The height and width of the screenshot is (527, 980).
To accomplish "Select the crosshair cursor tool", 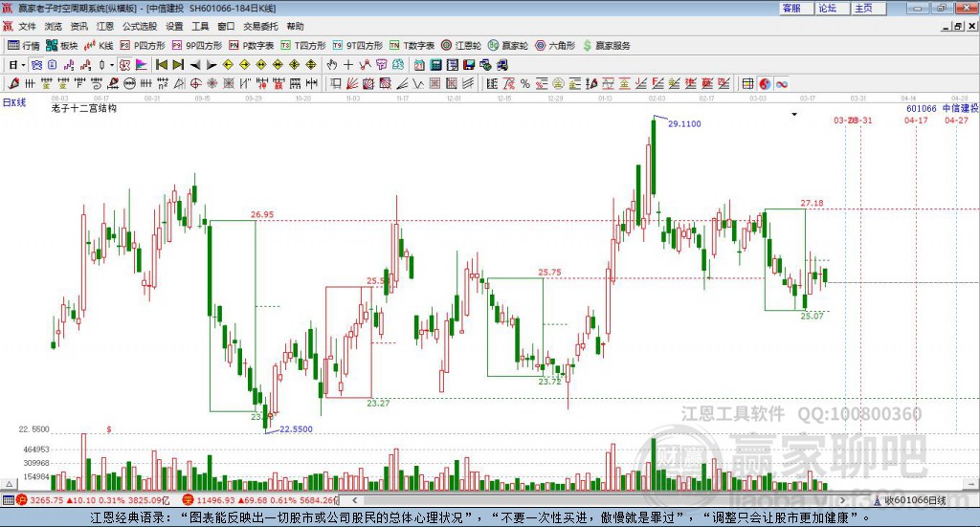I will click(348, 65).
